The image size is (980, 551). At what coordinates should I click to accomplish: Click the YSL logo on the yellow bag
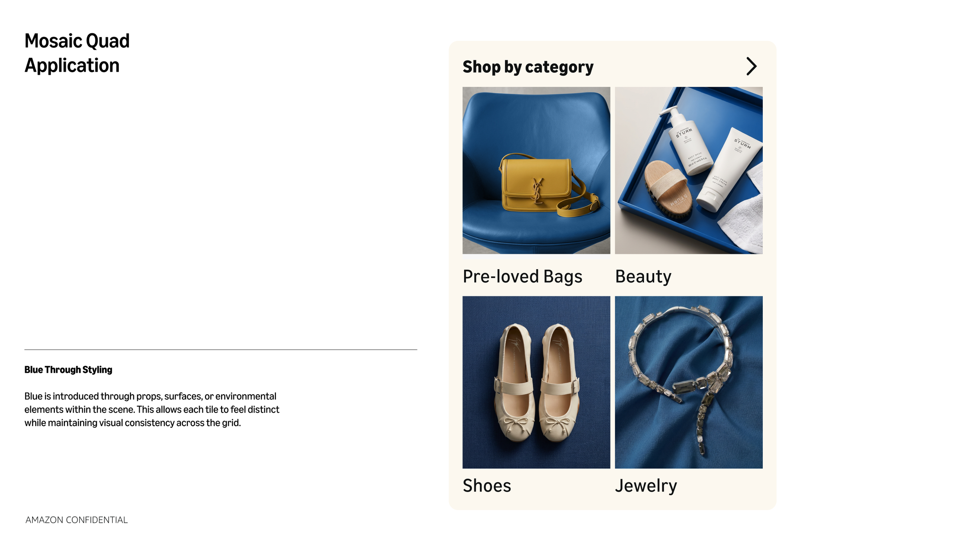point(537,190)
